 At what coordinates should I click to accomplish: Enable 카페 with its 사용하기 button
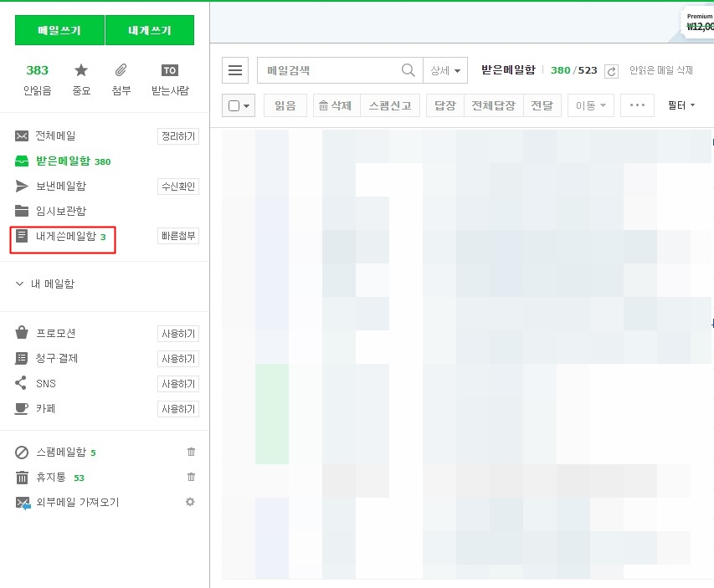point(178,409)
